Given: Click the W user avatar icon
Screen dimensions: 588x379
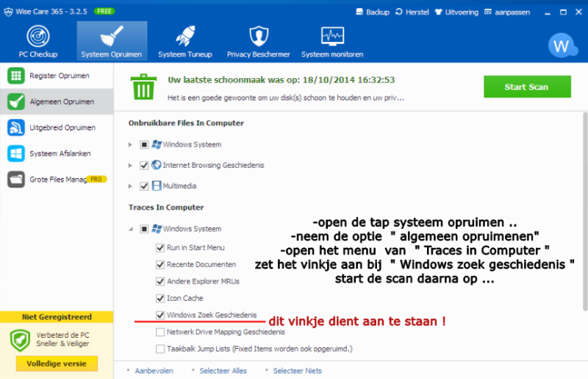Looking at the screenshot, I should (562, 46).
